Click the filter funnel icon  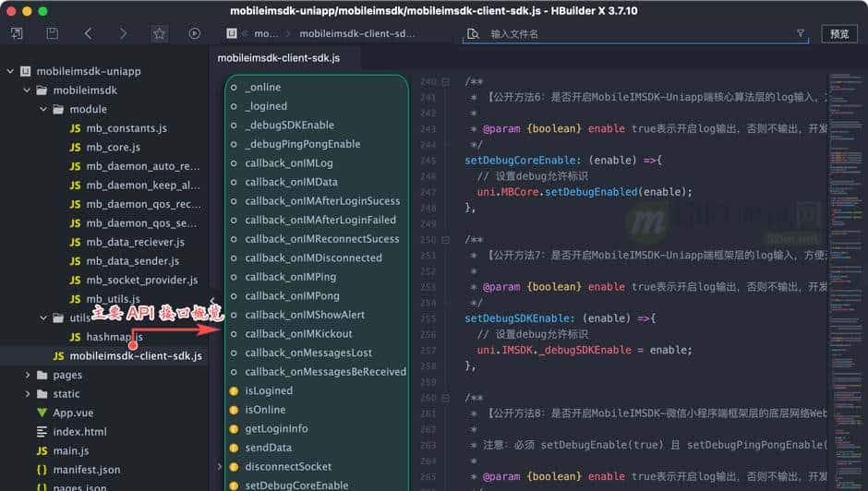[x=800, y=33]
